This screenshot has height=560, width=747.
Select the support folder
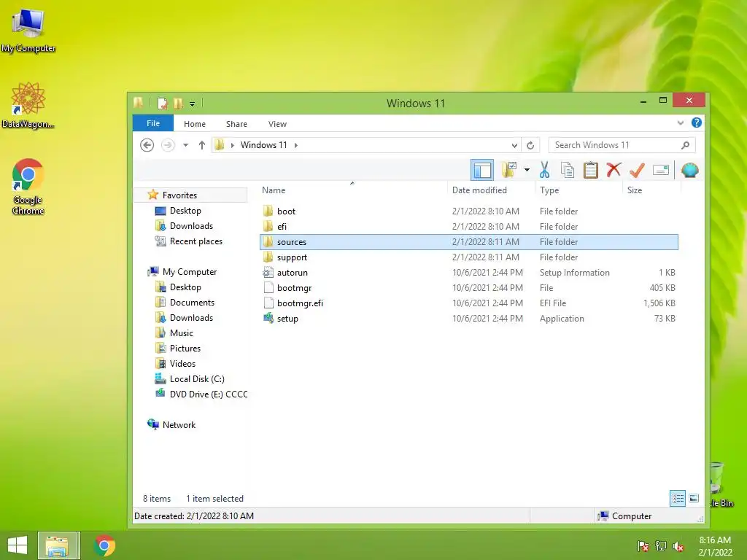469,257
